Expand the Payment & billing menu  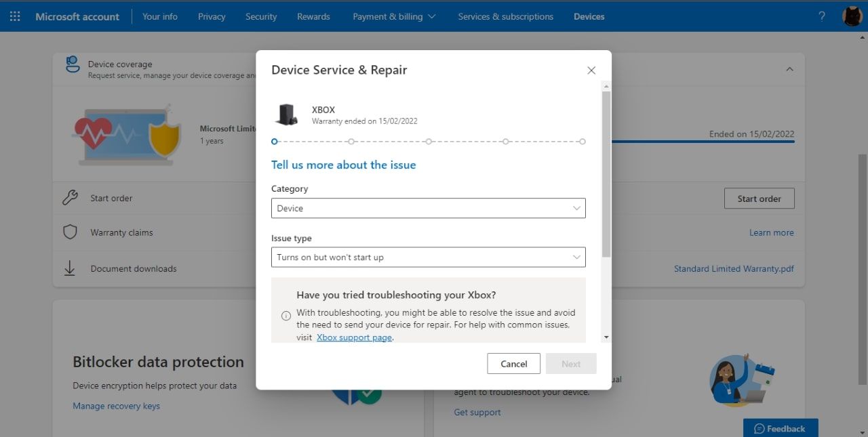point(394,16)
